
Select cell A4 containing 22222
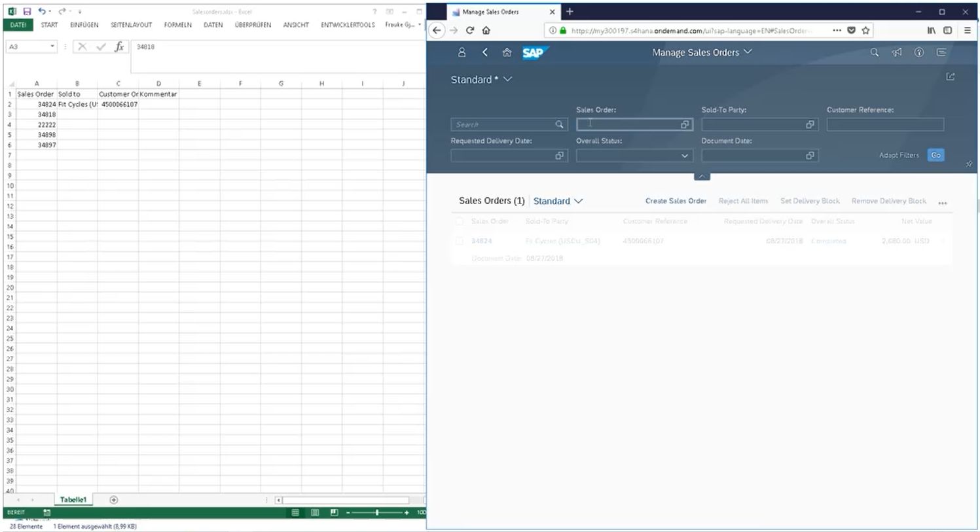pyautogui.click(x=37, y=124)
